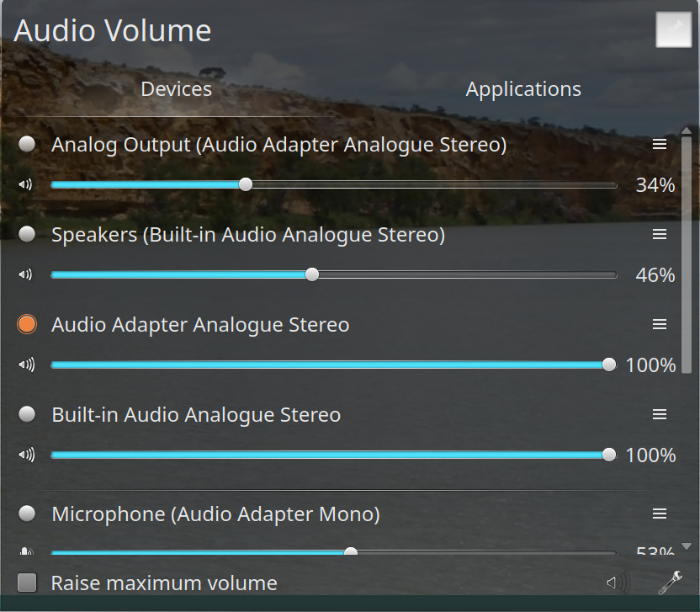700x612 pixels.
Task: Choose Built-in Audio Analogue Stereo as default input
Action: click(x=27, y=414)
